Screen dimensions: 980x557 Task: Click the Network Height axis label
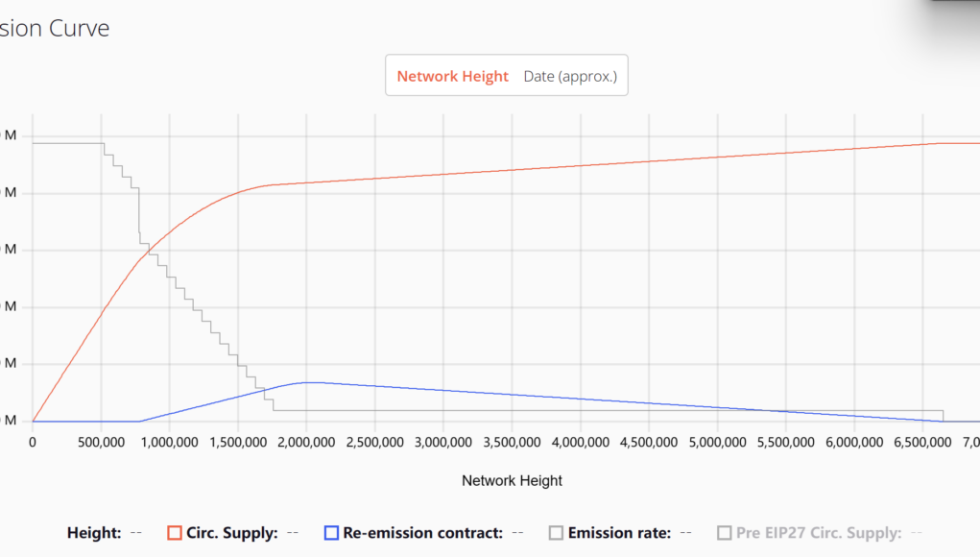click(512, 480)
